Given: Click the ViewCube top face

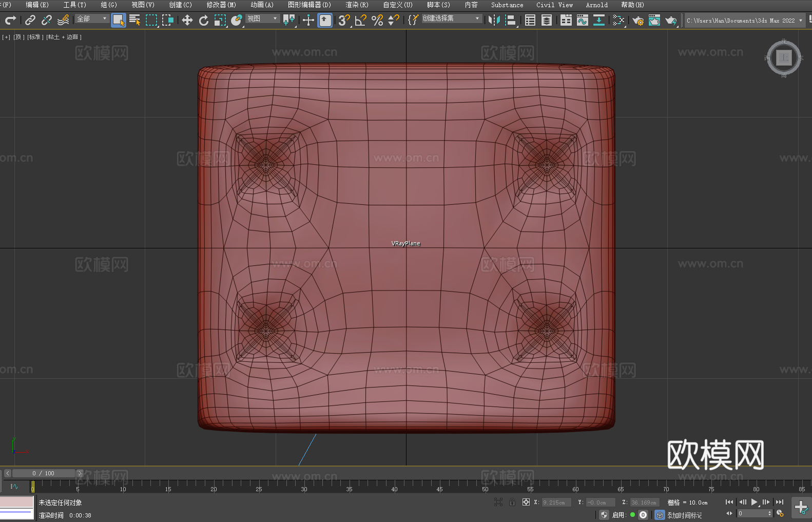Looking at the screenshot, I should 784,57.
